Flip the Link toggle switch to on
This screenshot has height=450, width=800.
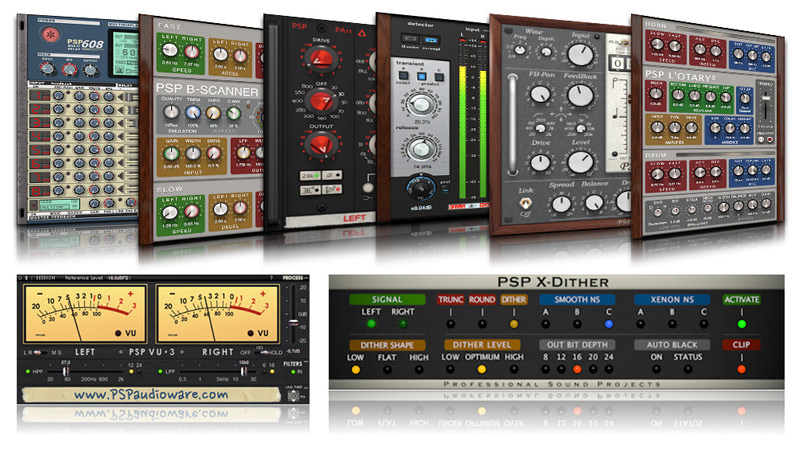(525, 203)
